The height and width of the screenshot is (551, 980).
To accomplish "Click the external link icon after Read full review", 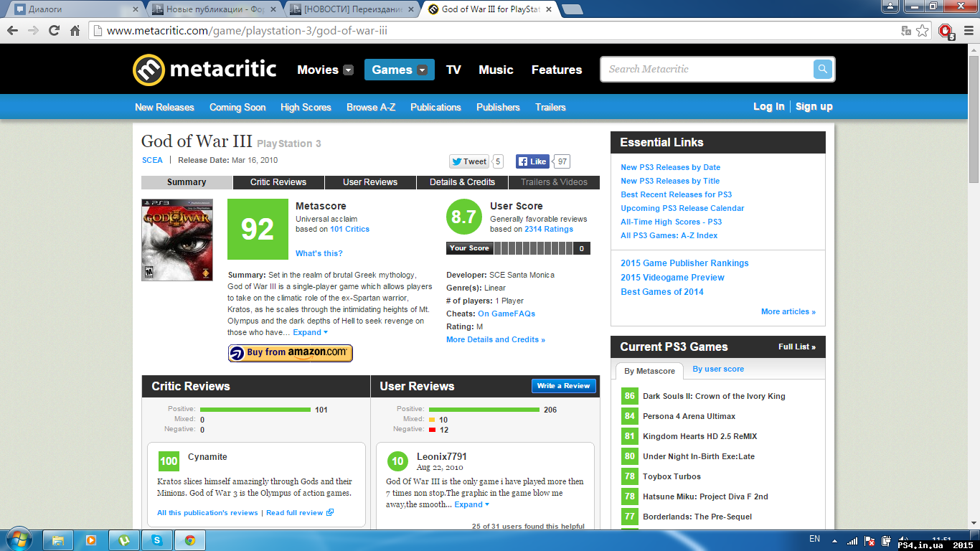I will pyautogui.click(x=330, y=512).
